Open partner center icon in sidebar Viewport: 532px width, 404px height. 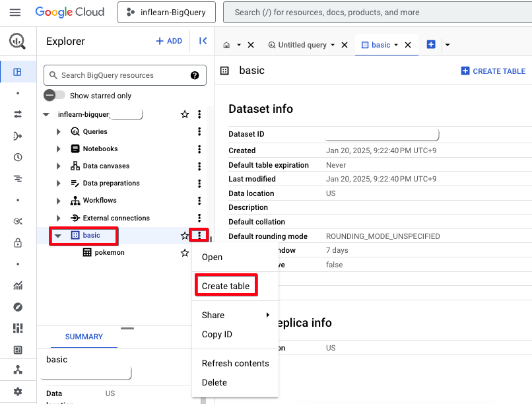[x=18, y=370]
